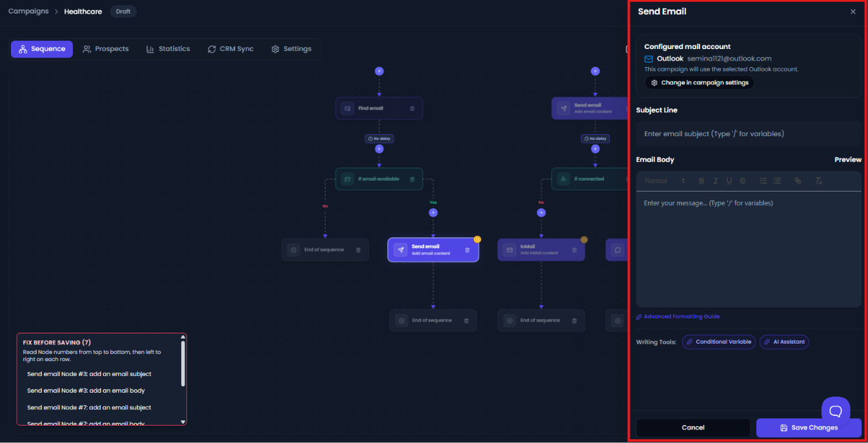Delete the selected Send email node
The width and height of the screenshot is (868, 443).
[467, 250]
